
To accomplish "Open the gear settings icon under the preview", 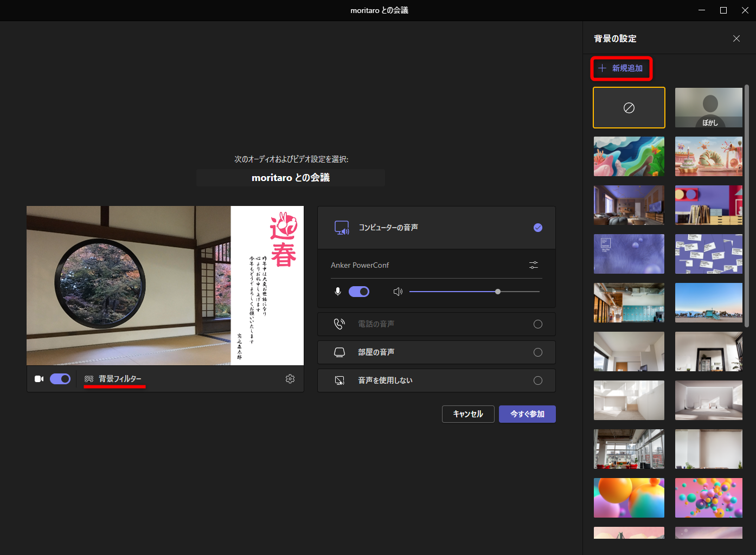I will [x=290, y=379].
